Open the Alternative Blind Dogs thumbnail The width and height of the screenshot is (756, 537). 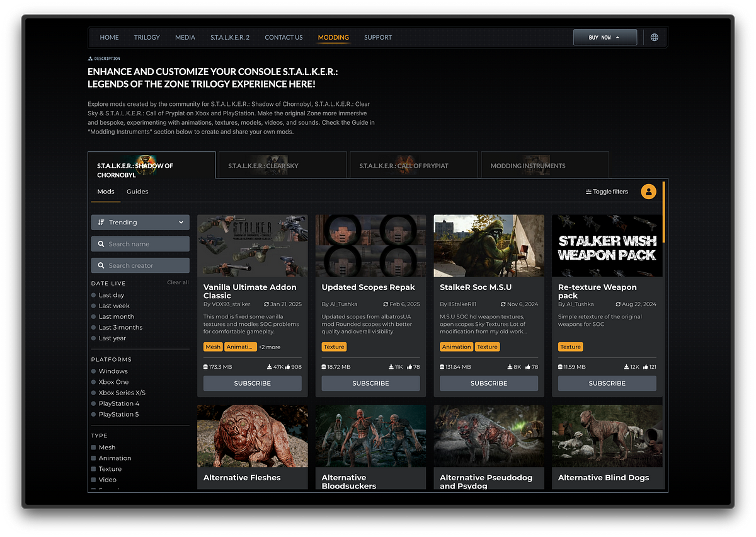pos(607,436)
